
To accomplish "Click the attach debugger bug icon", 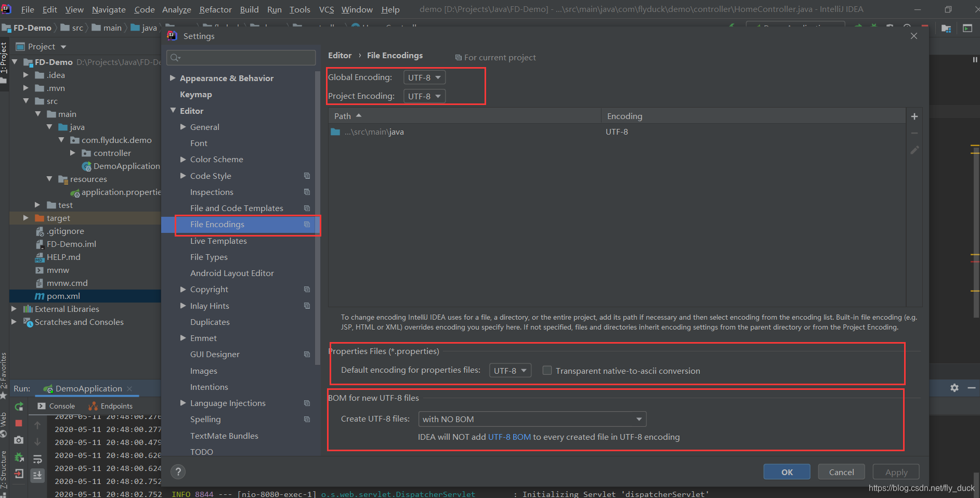I will (19, 457).
